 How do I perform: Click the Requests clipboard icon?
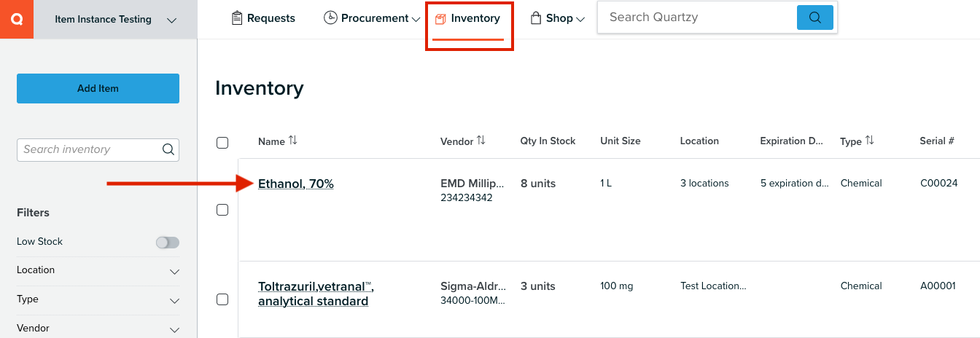(x=236, y=18)
